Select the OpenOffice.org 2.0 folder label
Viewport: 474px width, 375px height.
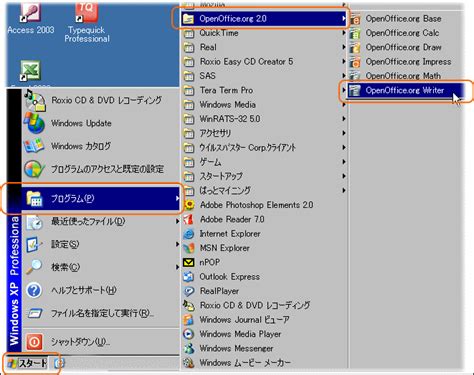233,19
